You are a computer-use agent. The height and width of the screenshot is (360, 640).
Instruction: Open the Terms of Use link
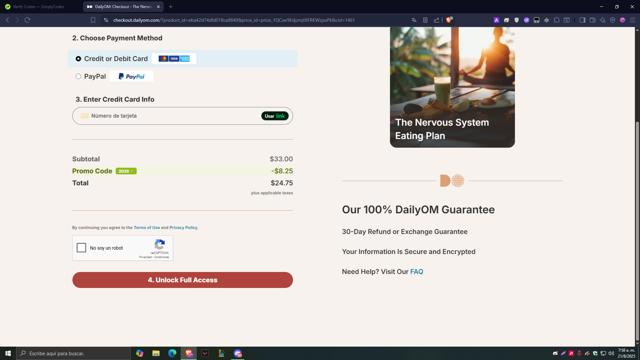(x=147, y=227)
